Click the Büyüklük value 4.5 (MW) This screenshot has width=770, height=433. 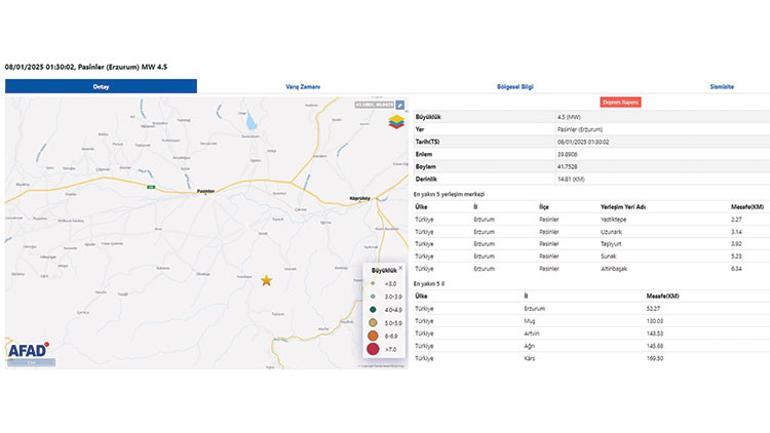[569, 117]
